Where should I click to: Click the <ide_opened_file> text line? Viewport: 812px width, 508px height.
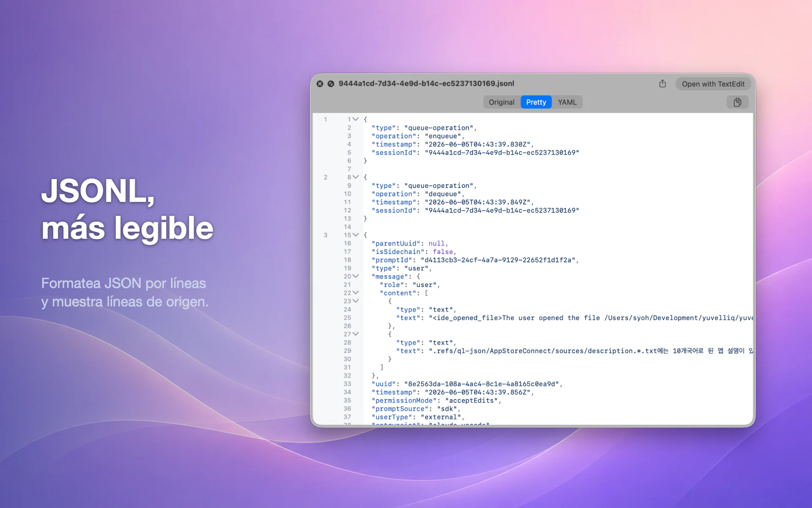click(x=574, y=318)
